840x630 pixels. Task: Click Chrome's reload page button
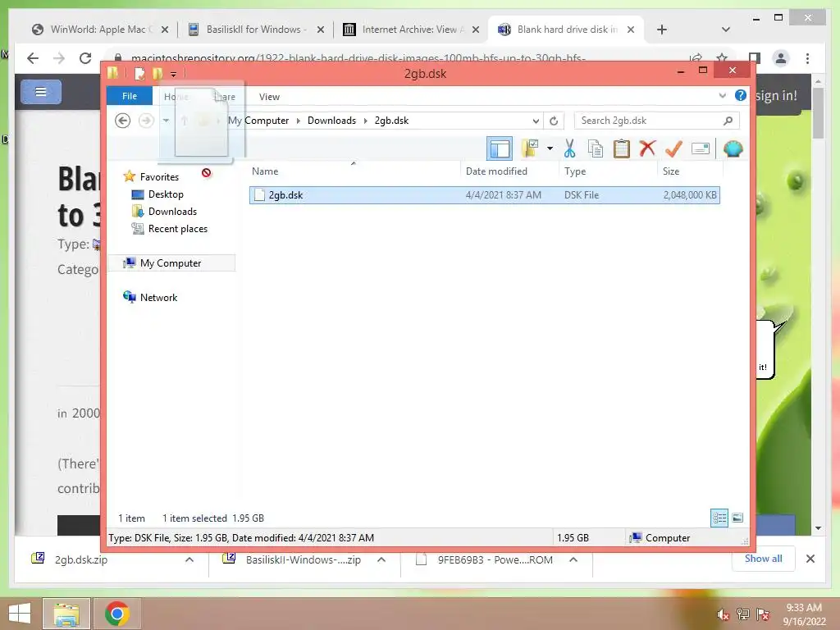(x=85, y=58)
